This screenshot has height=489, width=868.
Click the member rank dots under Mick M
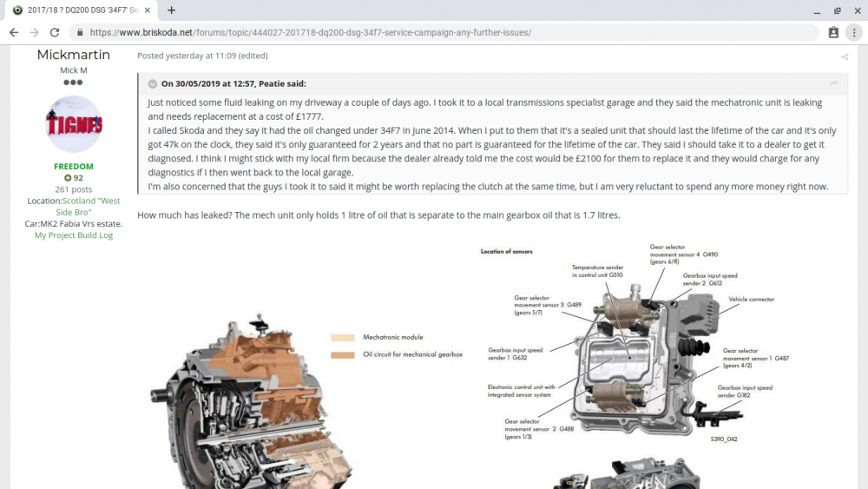tap(73, 83)
